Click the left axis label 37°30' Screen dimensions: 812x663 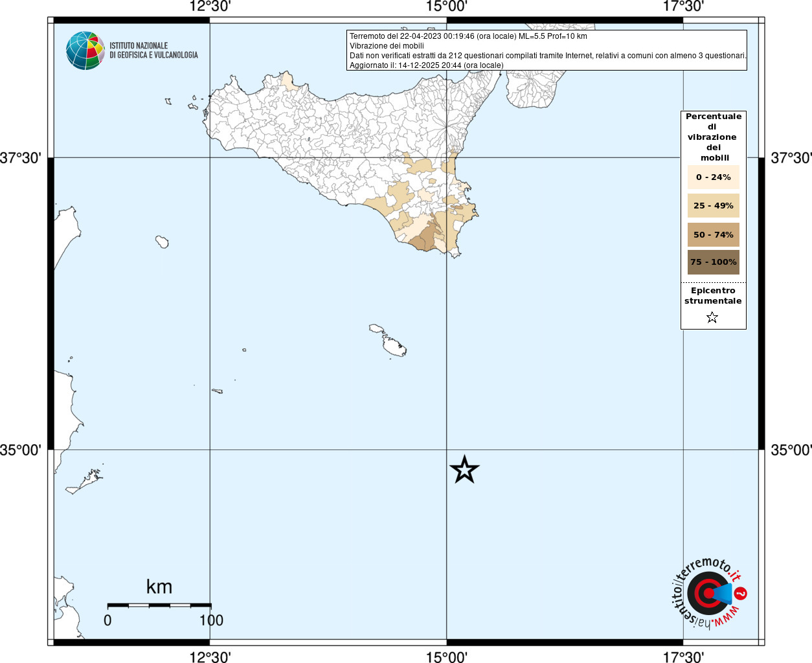(x=21, y=158)
